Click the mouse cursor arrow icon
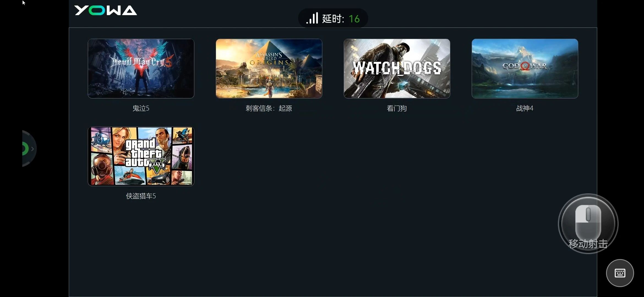The image size is (644, 297). pyautogui.click(x=24, y=3)
